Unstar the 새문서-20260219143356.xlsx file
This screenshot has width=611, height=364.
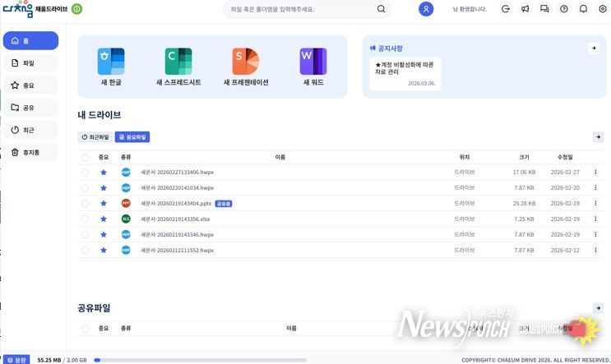tap(104, 219)
